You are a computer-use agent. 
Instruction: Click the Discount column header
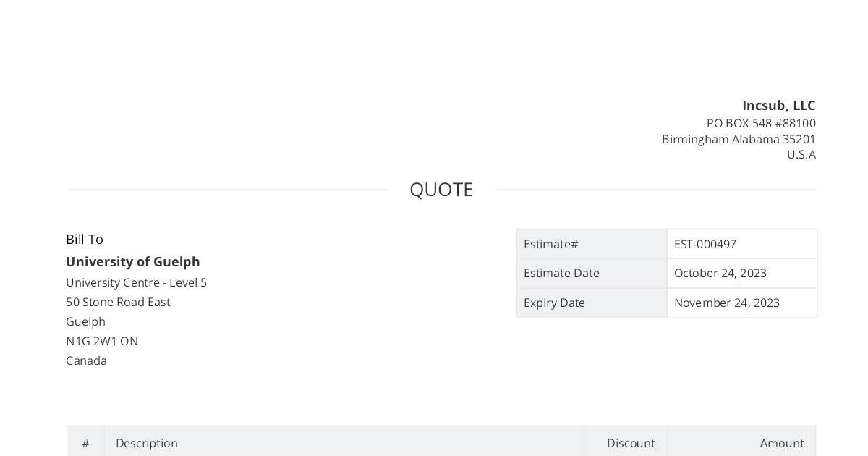point(631,443)
